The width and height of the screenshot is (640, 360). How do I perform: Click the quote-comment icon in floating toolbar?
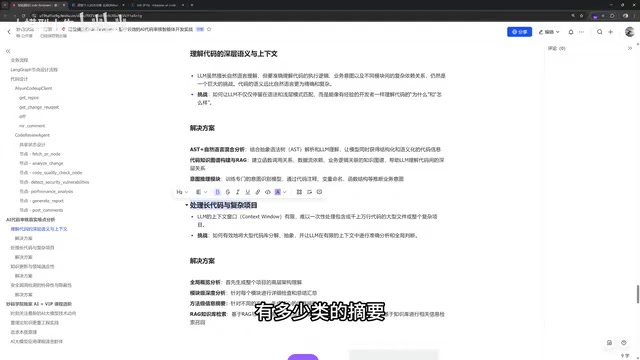click(x=309, y=192)
